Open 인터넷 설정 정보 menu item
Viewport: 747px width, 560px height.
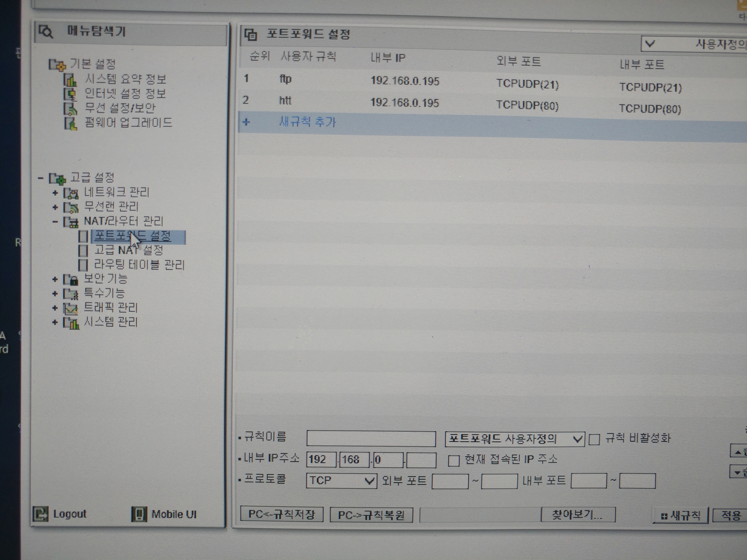tap(125, 94)
